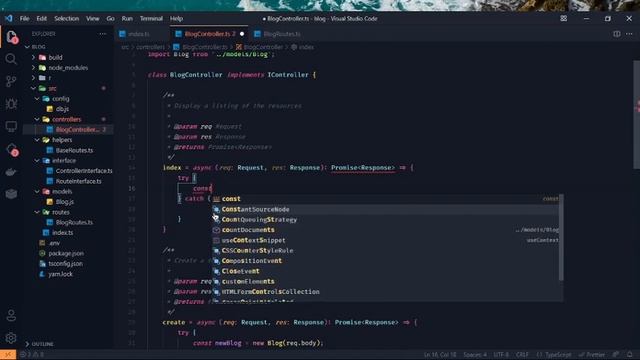Open the Customize Layout icon in the title bar
Image resolution: width=640 pixels, height=360 pixels.
(564, 18)
